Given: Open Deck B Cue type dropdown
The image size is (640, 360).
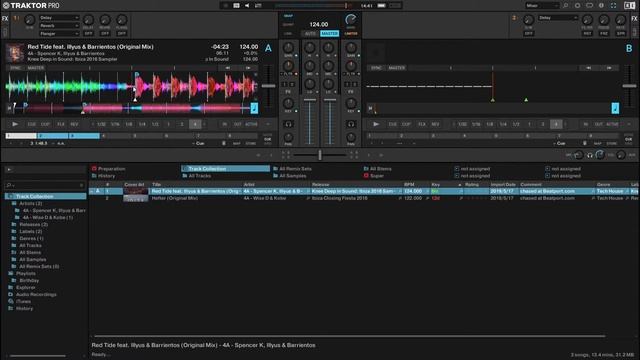Looking at the screenshot, I should 560,144.
